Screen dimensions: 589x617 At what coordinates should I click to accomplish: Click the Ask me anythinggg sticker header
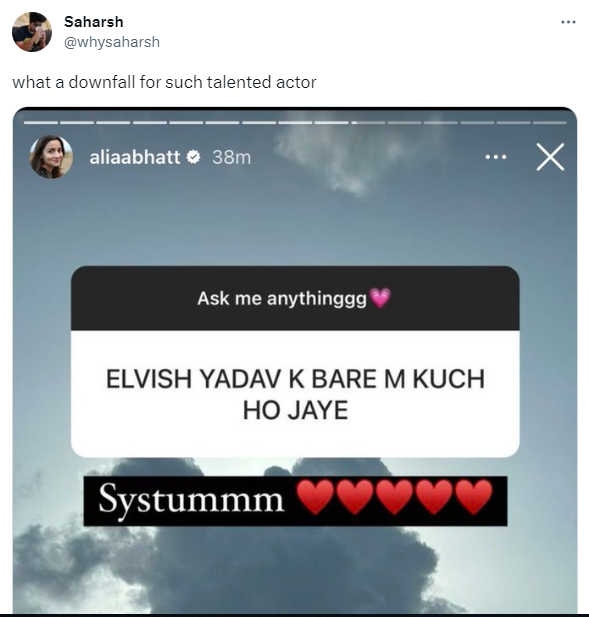pyautogui.click(x=295, y=298)
